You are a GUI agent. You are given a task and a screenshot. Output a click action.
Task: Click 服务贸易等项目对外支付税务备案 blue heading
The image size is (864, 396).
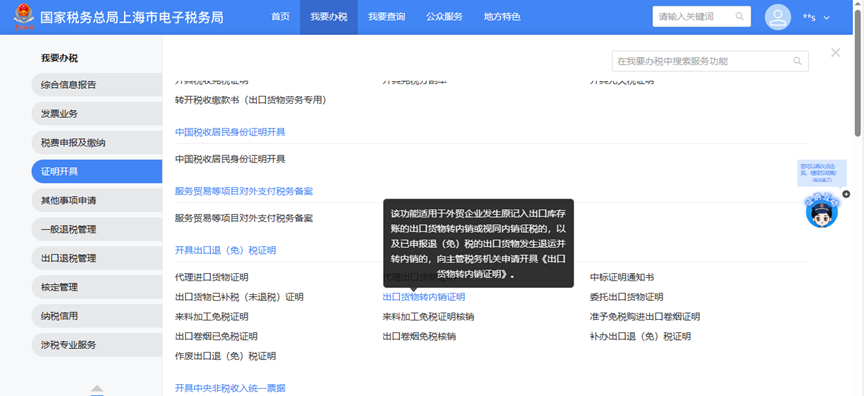pyautogui.click(x=244, y=191)
